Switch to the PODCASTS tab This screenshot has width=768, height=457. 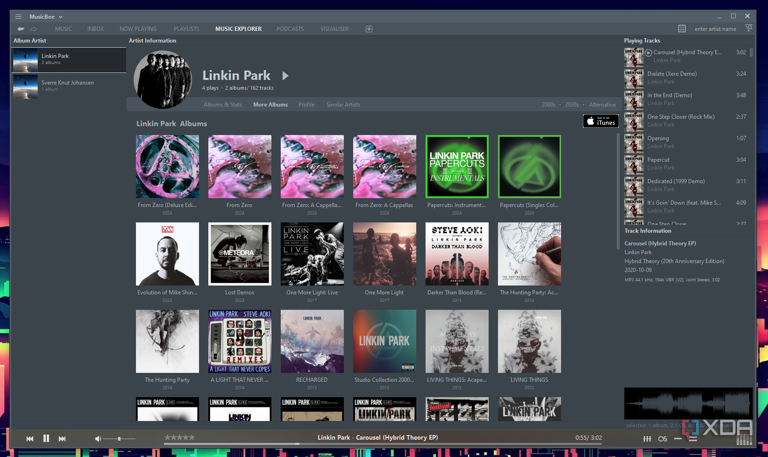pos(290,29)
